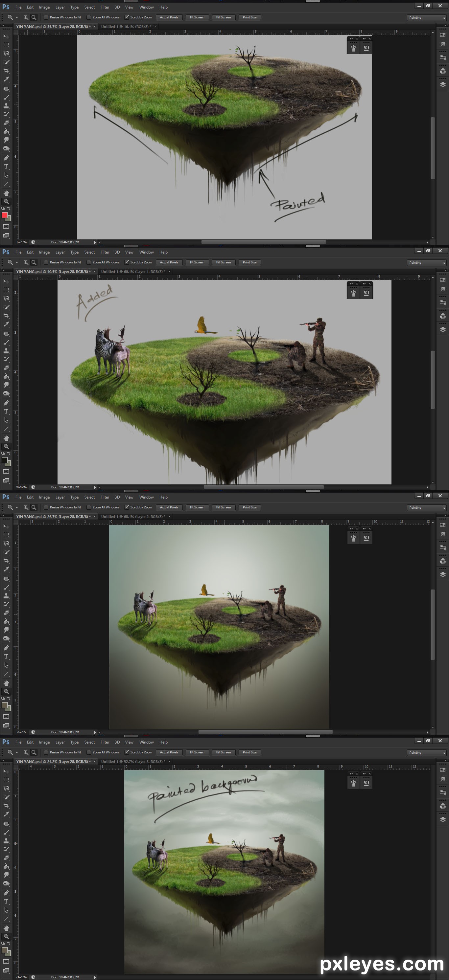Click floating brush tool presets icon, top window
Screen dimensions: 449x980
pos(353,48)
